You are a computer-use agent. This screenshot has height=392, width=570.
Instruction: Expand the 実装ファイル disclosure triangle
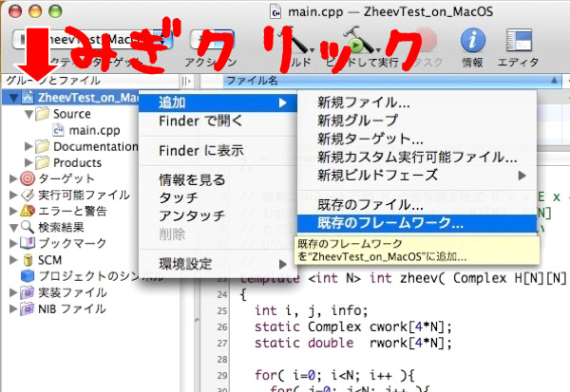tap(13, 292)
